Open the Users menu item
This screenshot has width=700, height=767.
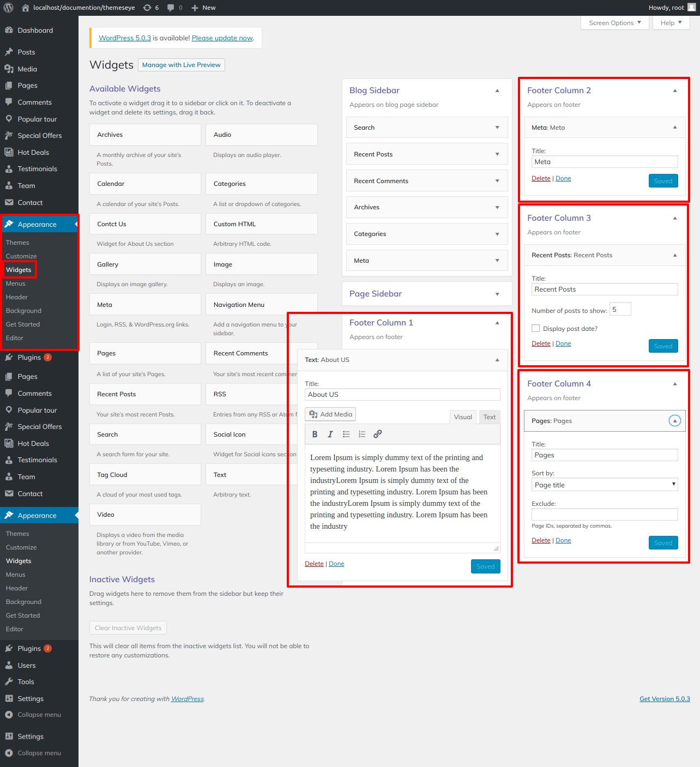[27, 666]
